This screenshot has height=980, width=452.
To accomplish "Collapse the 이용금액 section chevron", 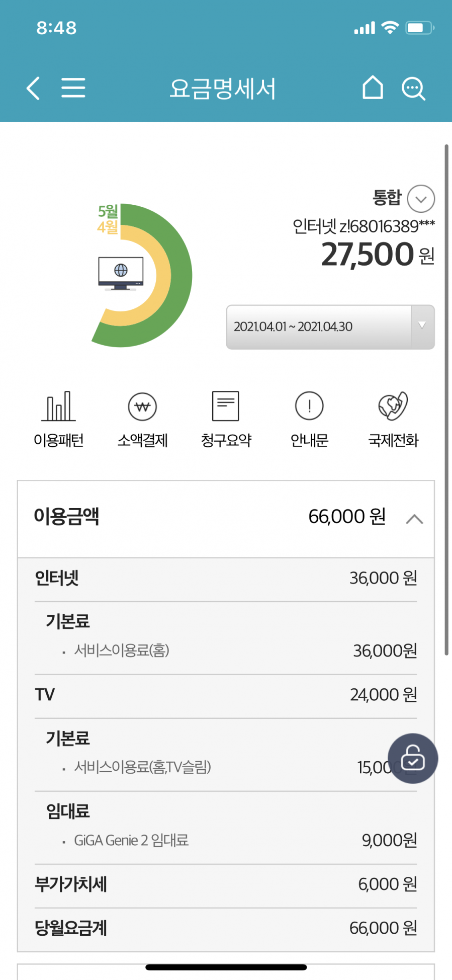I will coord(414,519).
